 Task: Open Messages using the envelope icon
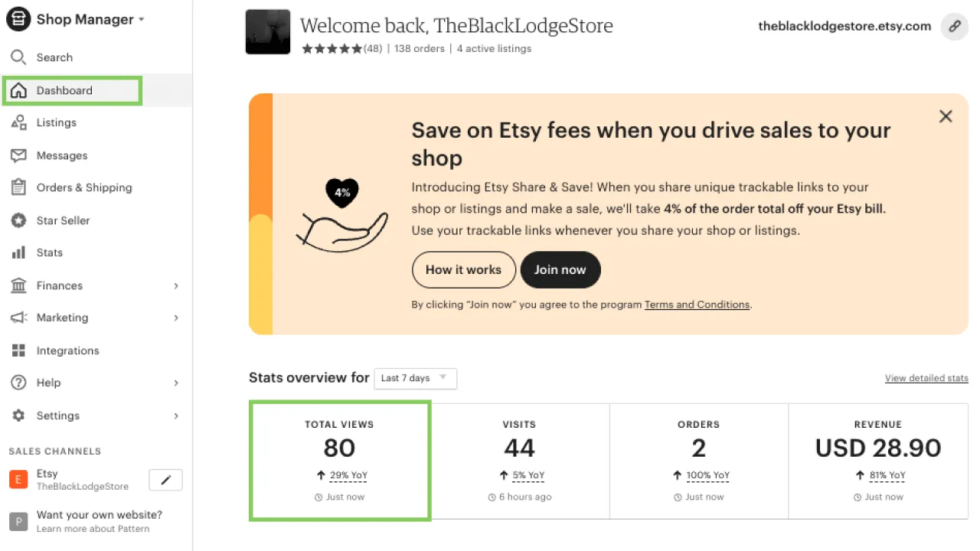[18, 155]
